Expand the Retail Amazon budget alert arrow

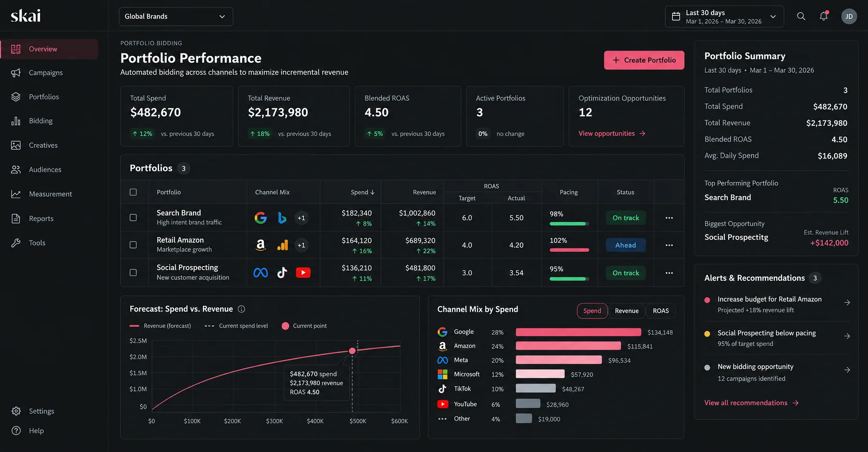tap(847, 303)
